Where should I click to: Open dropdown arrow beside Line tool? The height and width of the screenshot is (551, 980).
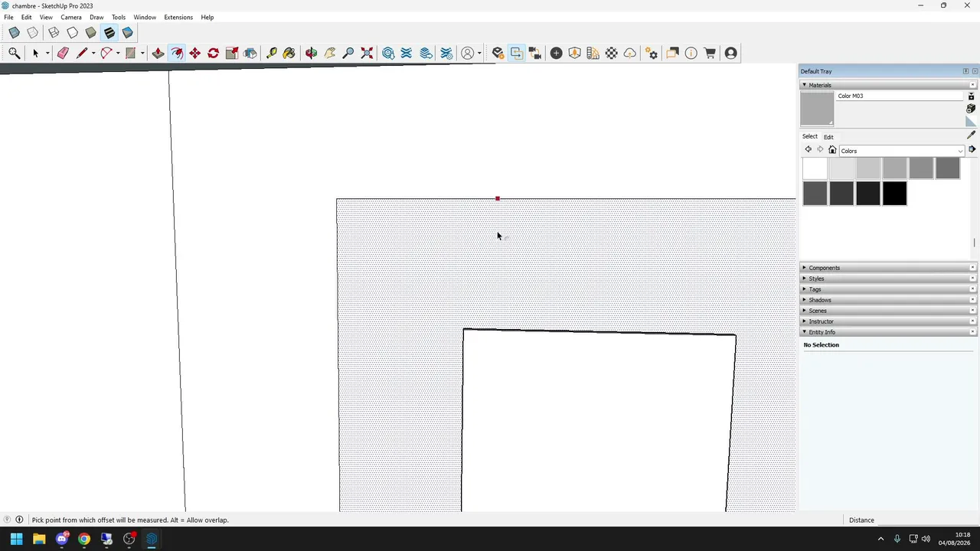coord(93,53)
